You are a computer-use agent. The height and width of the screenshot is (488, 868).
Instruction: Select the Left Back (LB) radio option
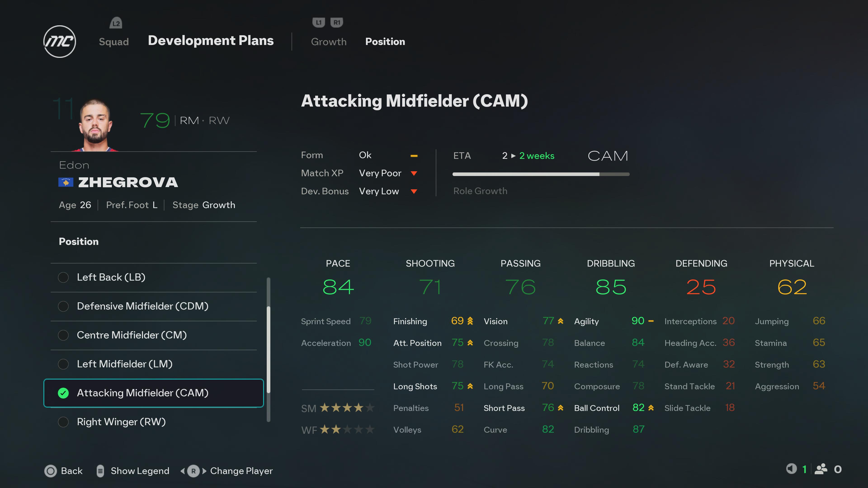tap(63, 277)
